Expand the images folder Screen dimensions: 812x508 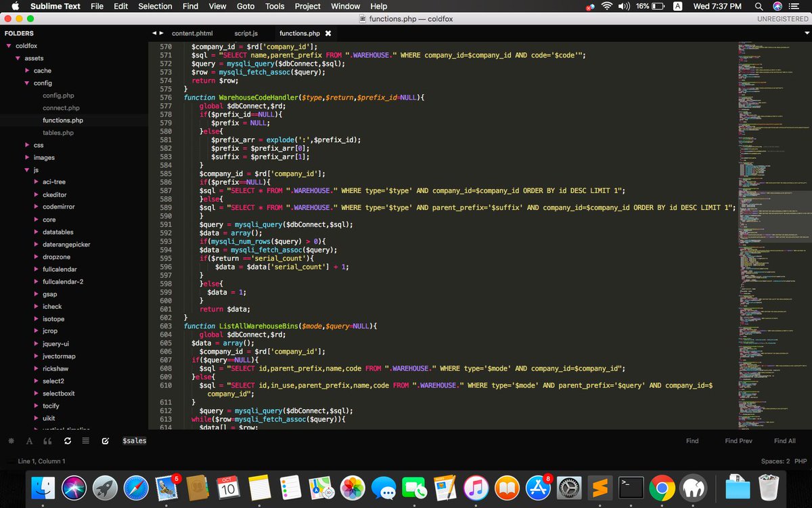[27, 157]
